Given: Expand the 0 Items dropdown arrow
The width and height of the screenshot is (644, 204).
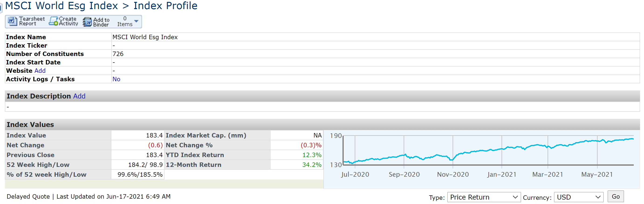Looking at the screenshot, I should [136, 21].
